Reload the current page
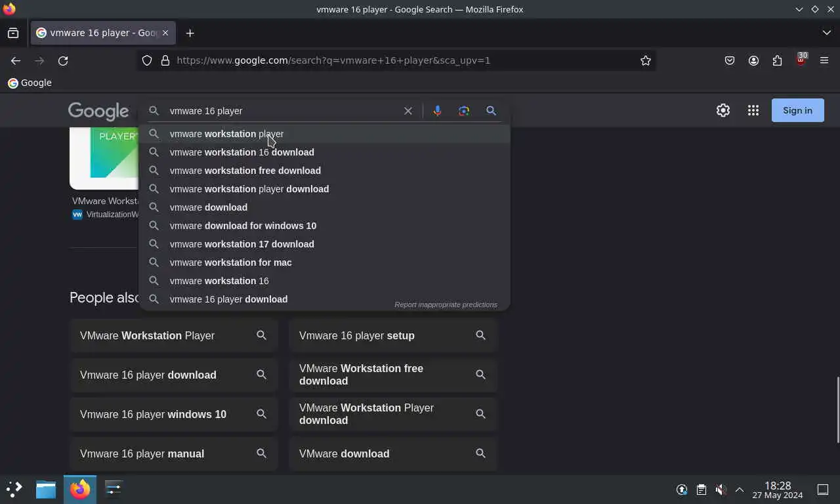Image resolution: width=840 pixels, height=504 pixels. click(63, 60)
